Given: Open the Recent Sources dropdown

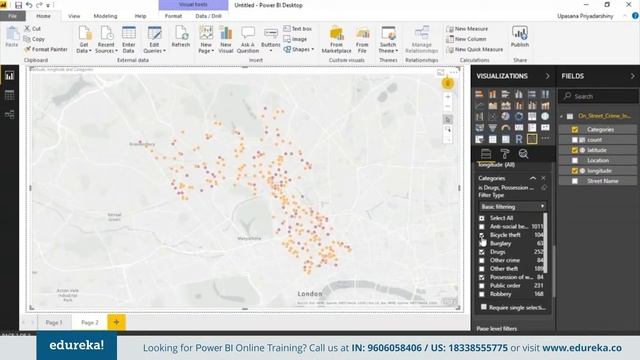Looking at the screenshot, I should click(106, 40).
